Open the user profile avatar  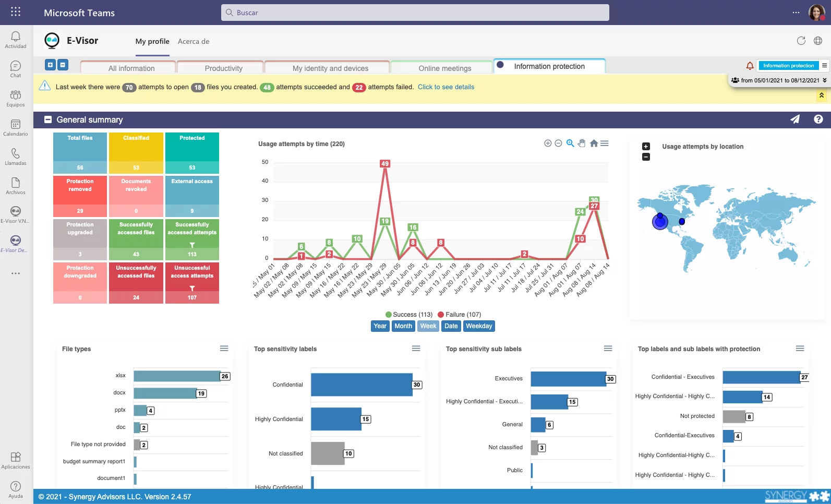point(817,13)
